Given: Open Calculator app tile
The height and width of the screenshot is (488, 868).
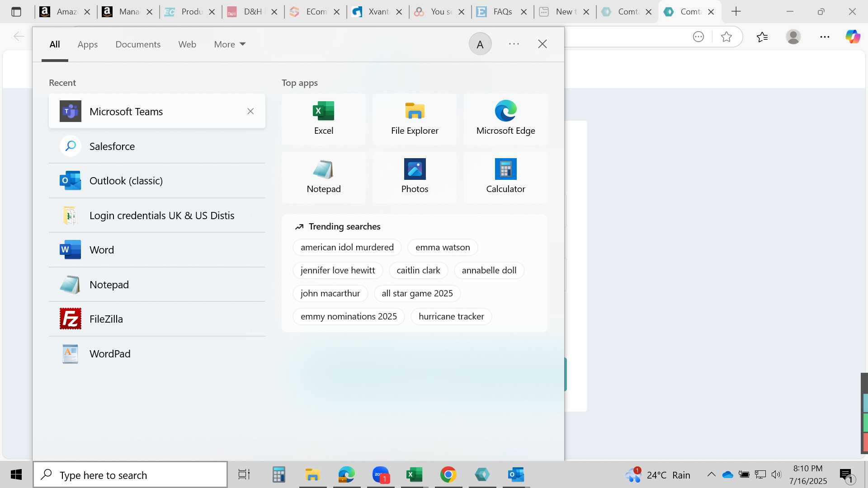Looking at the screenshot, I should (x=505, y=177).
